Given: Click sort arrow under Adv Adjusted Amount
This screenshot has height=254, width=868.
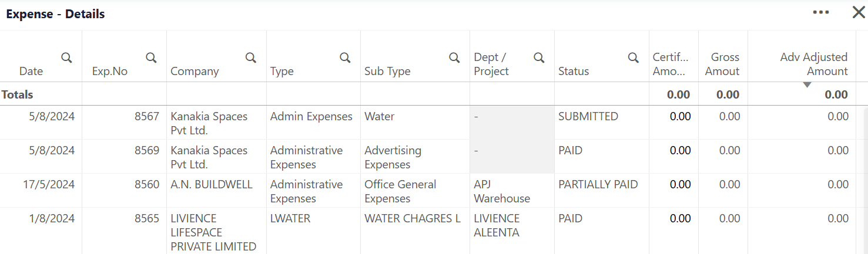Looking at the screenshot, I should [807, 85].
